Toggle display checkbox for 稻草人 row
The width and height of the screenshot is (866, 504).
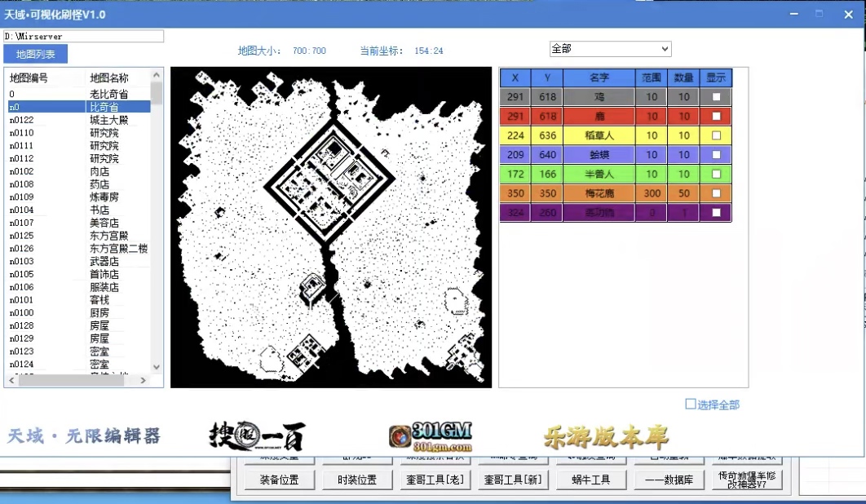coord(716,135)
